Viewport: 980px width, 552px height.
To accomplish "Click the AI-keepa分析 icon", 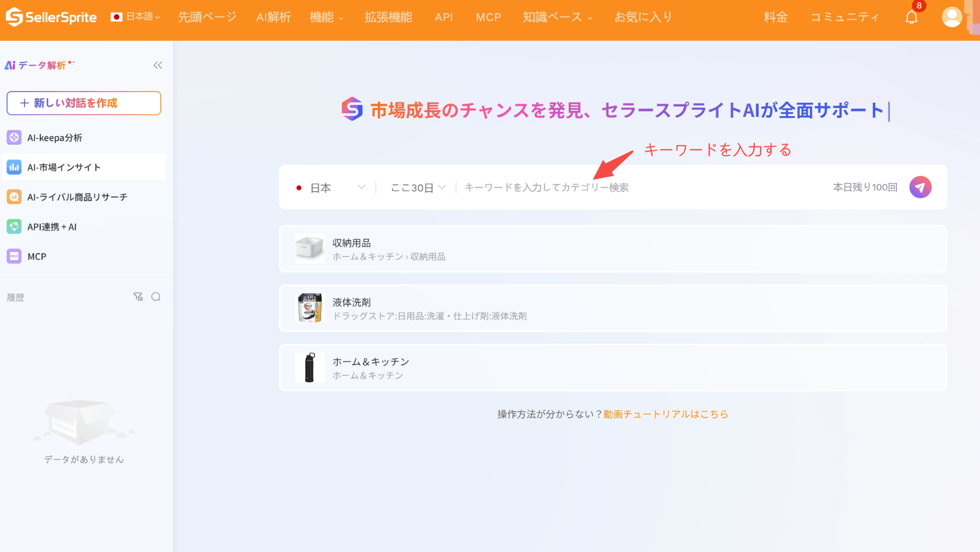I will [14, 137].
